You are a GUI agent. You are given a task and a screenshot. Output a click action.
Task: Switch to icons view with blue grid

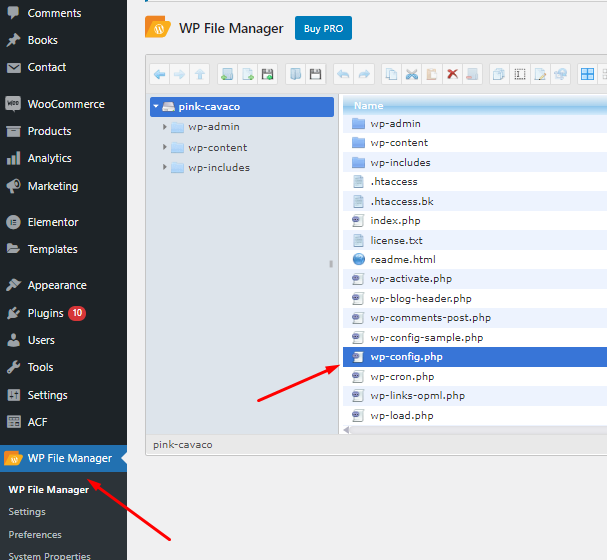coord(587,74)
